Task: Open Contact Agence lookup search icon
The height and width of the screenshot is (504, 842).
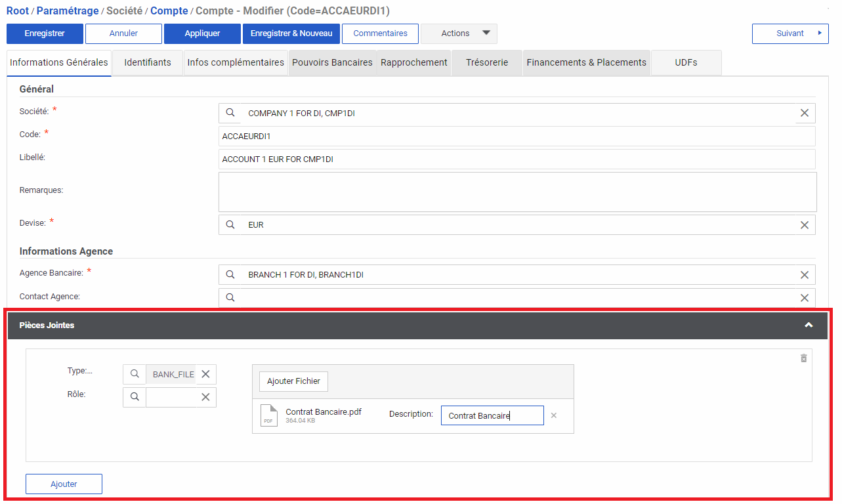Action: tap(230, 297)
